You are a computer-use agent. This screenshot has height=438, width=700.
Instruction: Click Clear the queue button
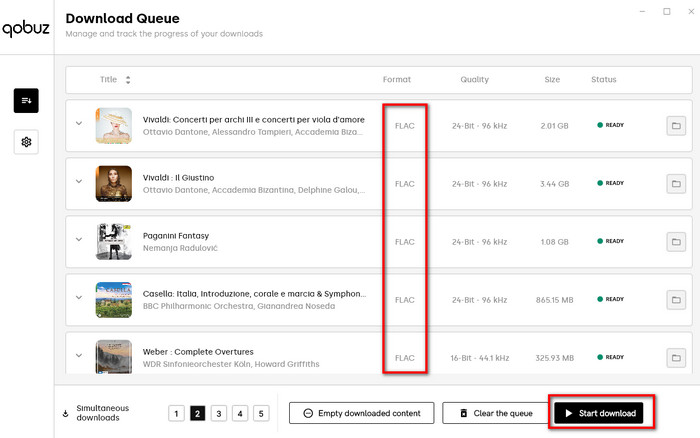pyautogui.click(x=496, y=413)
